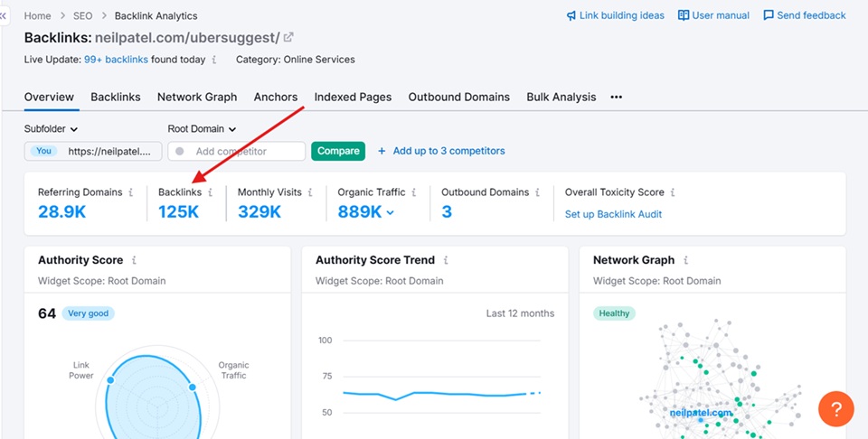Image resolution: width=868 pixels, height=439 pixels.
Task: Open the Outbound Domains tab
Action: click(459, 98)
